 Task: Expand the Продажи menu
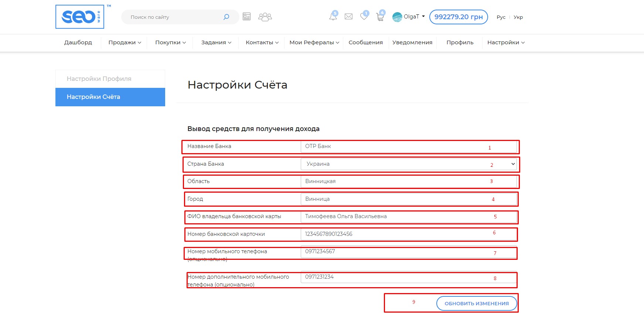point(125,42)
